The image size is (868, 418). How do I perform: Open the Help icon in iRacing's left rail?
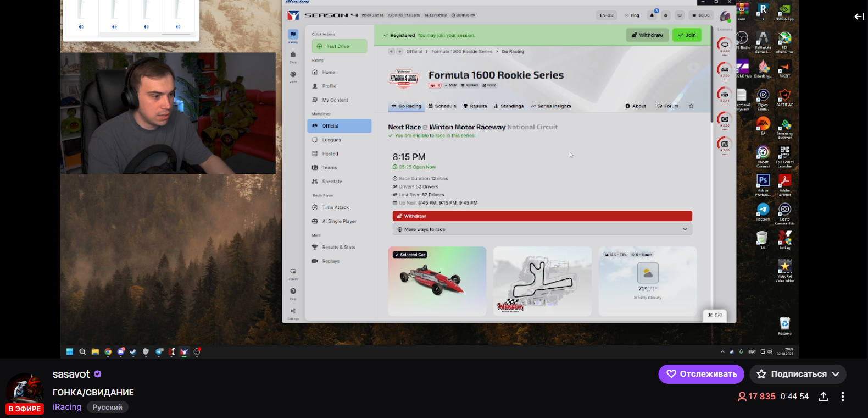(x=293, y=293)
